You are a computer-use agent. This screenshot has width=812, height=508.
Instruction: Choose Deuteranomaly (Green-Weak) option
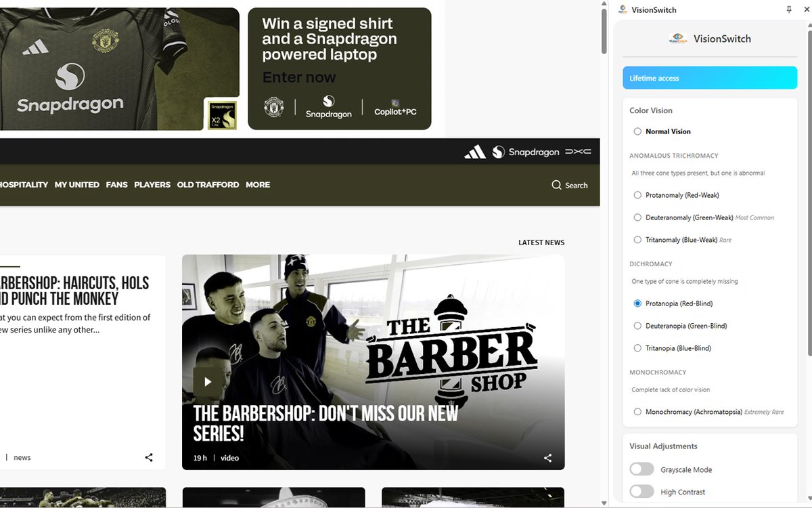click(637, 217)
